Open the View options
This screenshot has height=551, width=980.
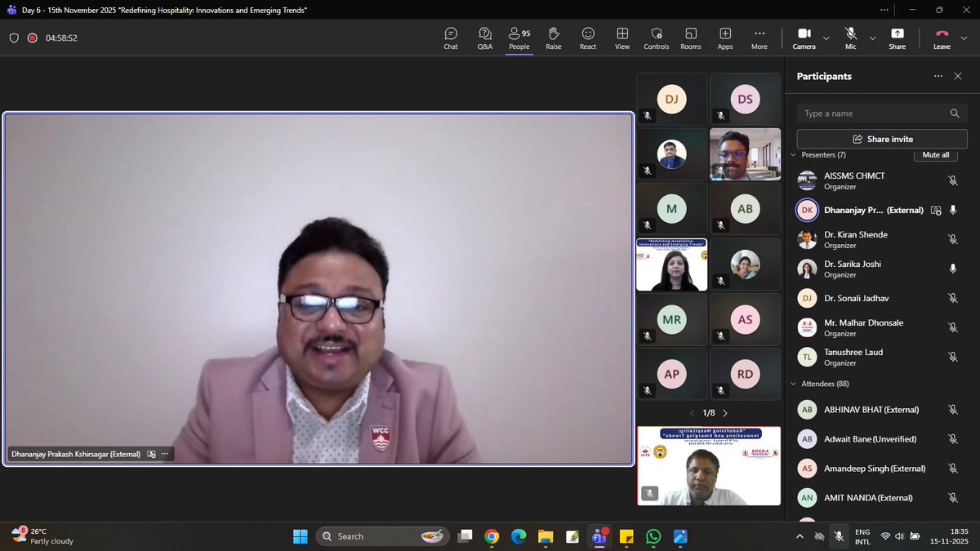[x=622, y=38]
